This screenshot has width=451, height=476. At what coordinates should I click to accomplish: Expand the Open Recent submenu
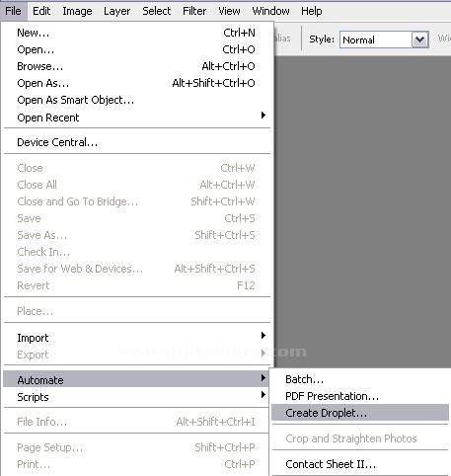[137, 118]
